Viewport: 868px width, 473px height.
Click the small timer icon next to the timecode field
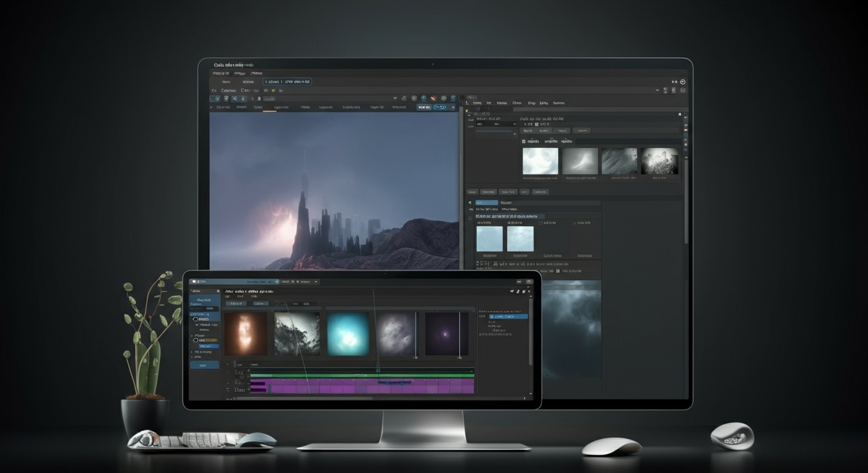536,124
